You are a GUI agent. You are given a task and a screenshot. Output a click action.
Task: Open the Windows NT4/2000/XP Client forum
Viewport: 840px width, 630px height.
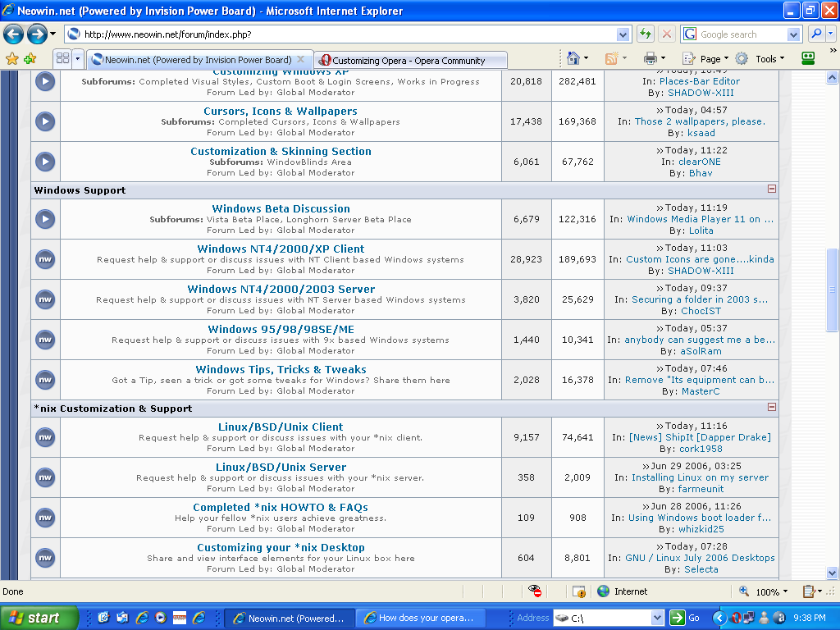281,249
